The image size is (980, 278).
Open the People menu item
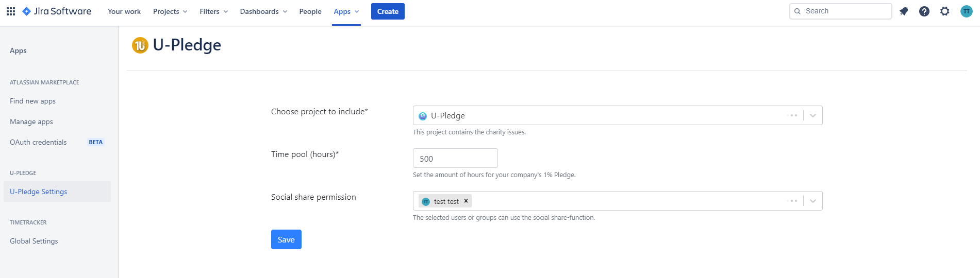(x=310, y=11)
